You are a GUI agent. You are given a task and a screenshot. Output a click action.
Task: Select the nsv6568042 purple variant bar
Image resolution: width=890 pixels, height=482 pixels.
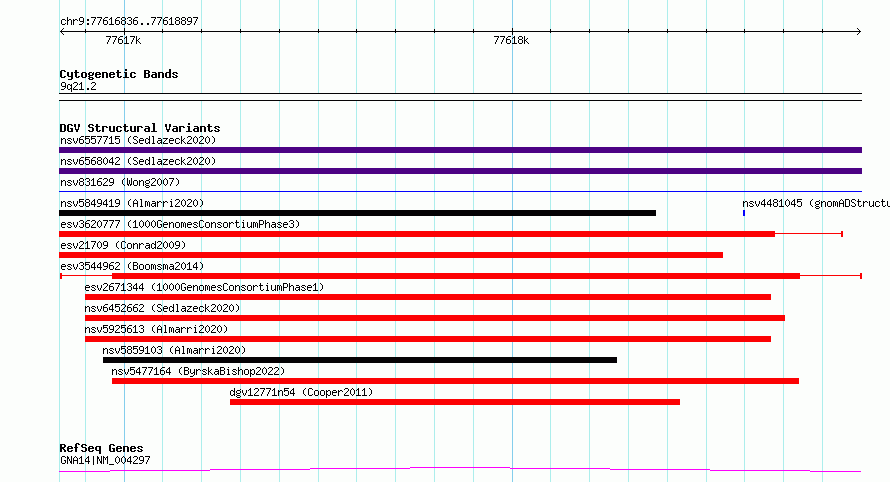[x=460, y=171]
